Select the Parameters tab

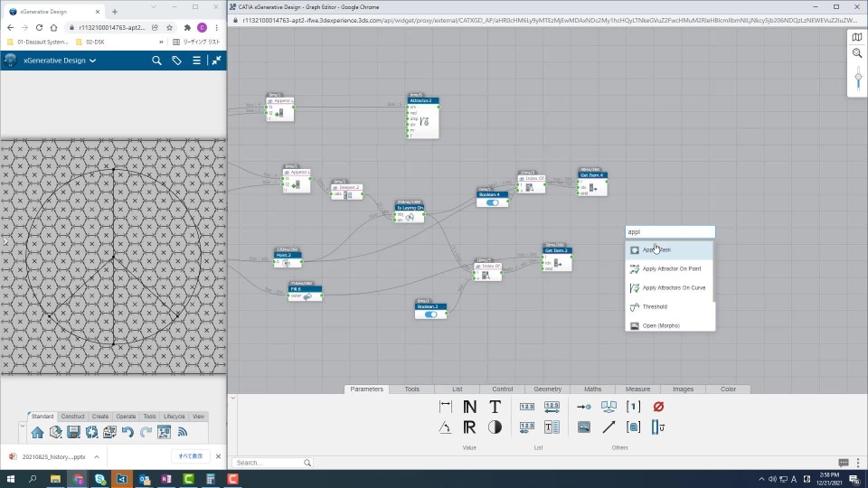pos(366,389)
